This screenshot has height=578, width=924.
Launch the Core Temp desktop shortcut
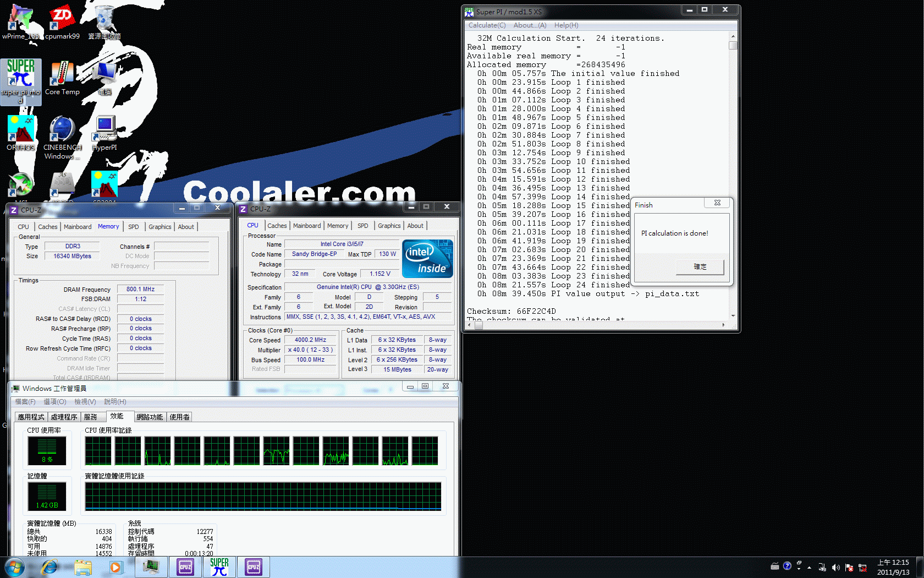point(62,78)
